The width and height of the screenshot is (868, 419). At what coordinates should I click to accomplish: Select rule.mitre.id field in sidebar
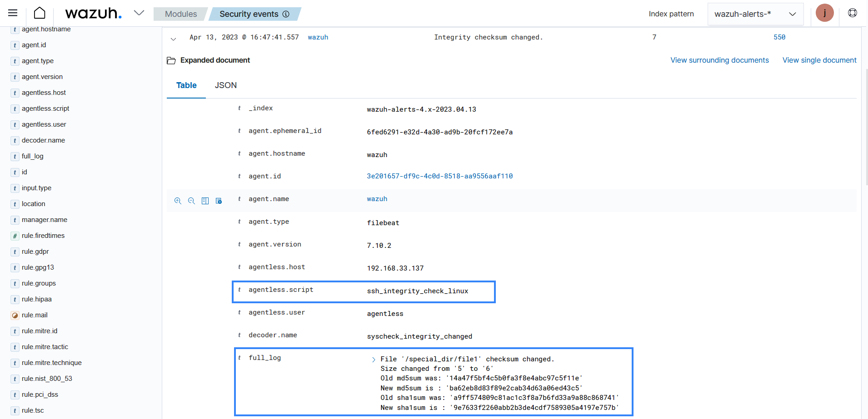(39, 331)
